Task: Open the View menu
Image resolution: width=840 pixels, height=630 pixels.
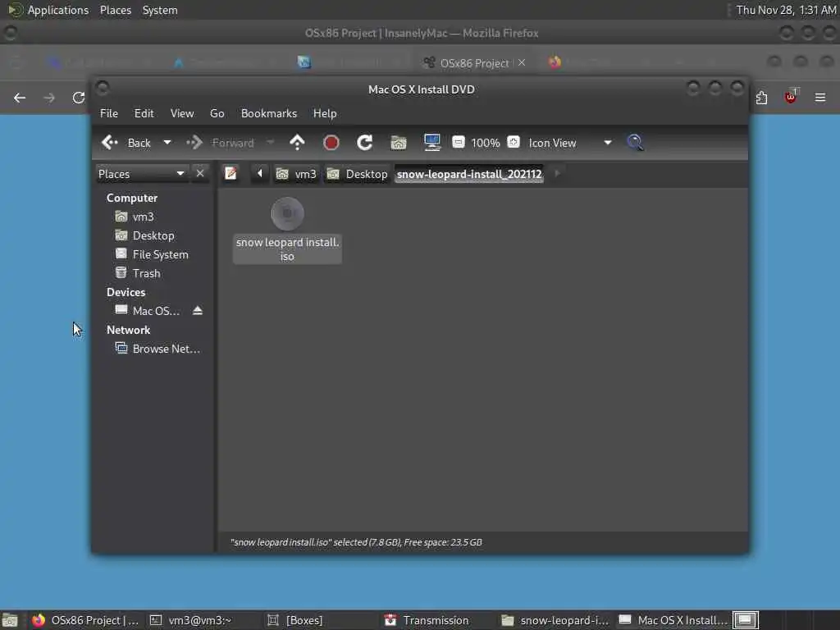Action: point(182,113)
